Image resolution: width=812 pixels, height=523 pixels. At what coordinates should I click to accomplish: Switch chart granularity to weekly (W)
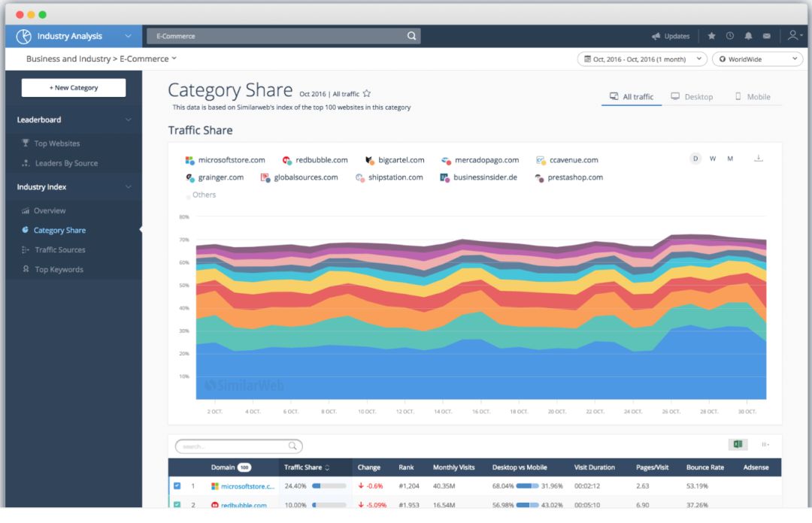pos(713,159)
